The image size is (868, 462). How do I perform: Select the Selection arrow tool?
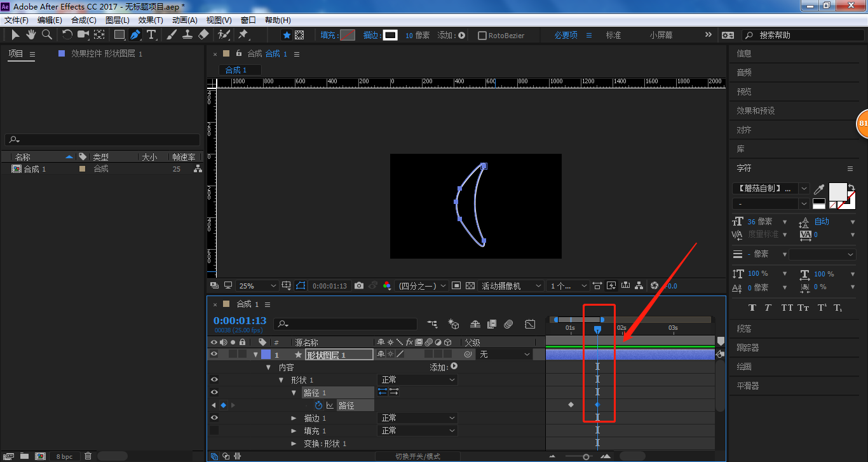tap(15, 35)
